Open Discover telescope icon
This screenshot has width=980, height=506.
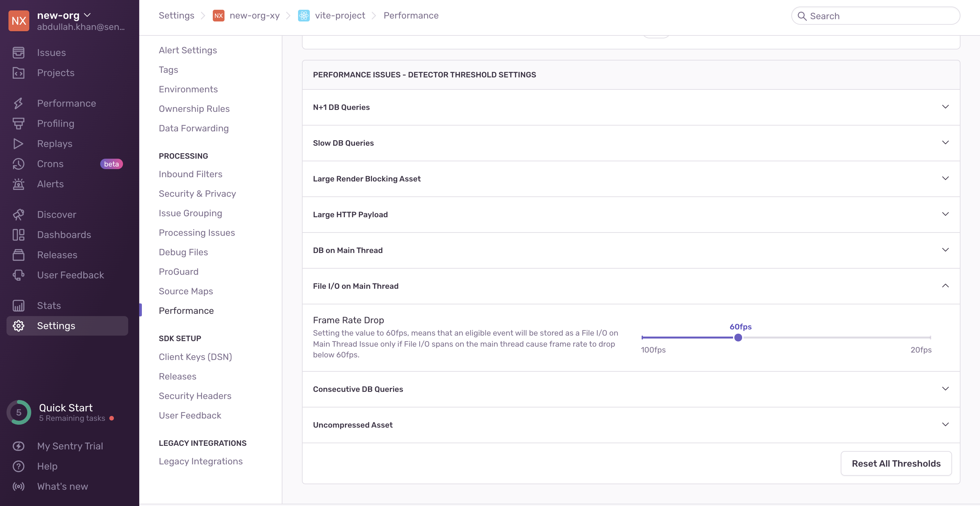tap(18, 214)
